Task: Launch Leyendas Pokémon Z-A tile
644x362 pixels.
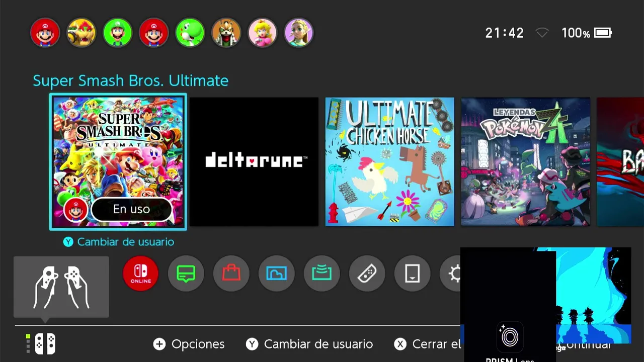Action: (526, 162)
